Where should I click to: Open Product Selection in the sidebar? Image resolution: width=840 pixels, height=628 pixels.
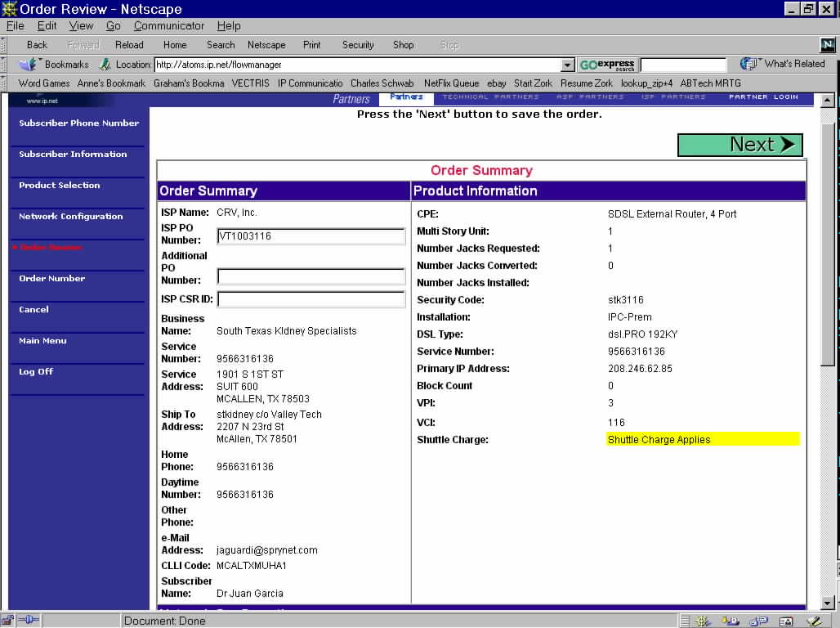(60, 185)
